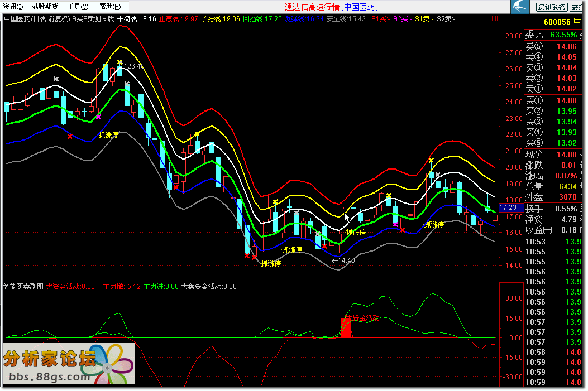Select the 卖② price 14.03

pyautogui.click(x=566, y=78)
